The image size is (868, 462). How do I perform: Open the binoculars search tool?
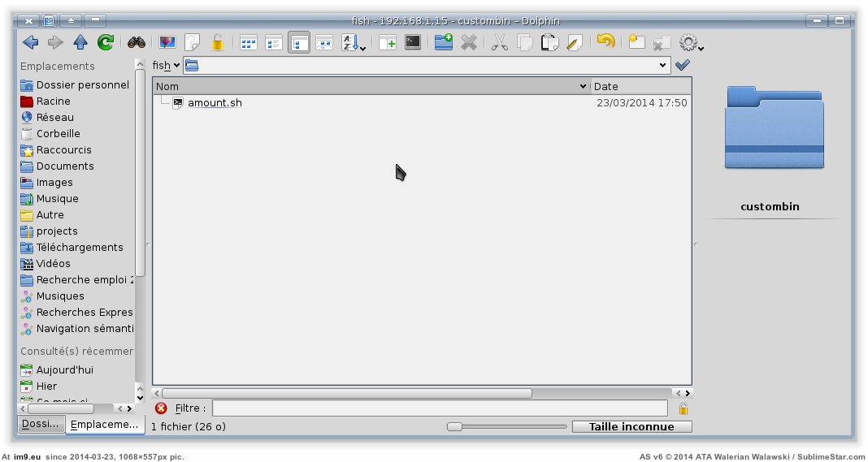pos(136,42)
